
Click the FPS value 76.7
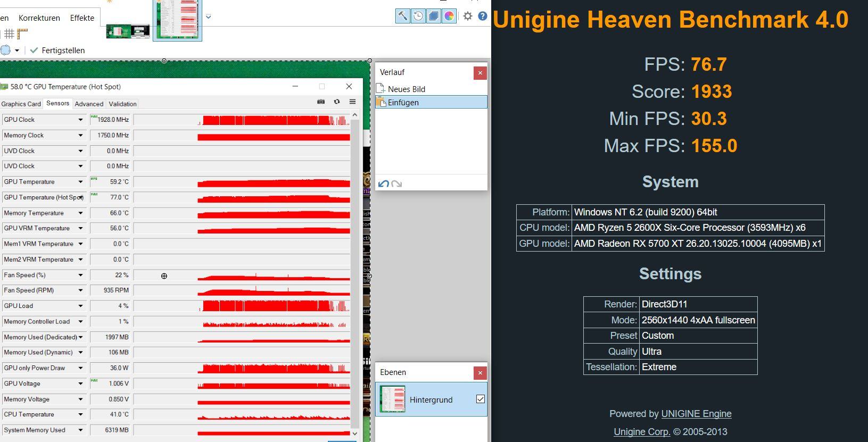[x=709, y=64]
